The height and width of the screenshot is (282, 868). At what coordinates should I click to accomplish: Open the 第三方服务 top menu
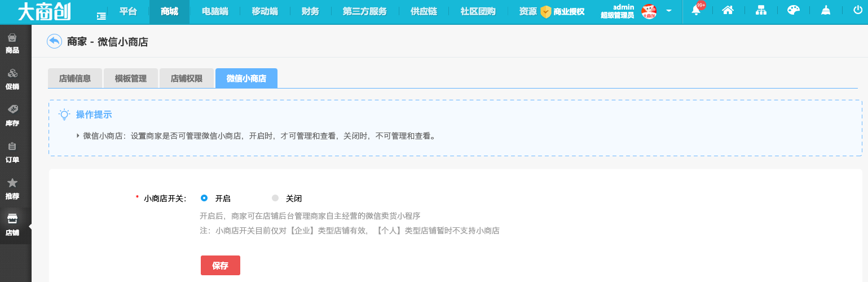click(364, 11)
